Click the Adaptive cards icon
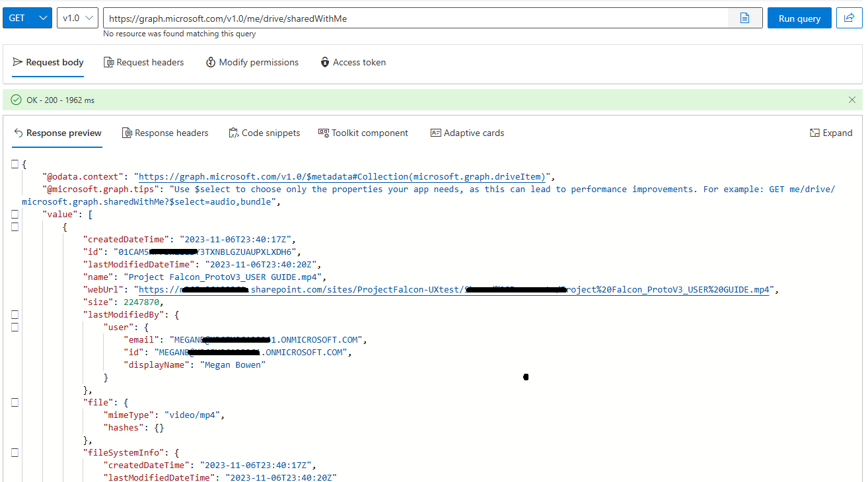 click(435, 133)
